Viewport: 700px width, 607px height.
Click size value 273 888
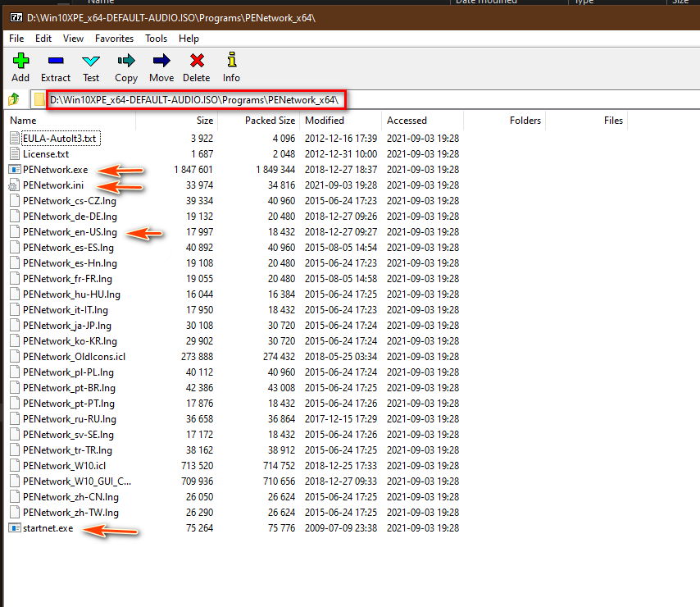[x=197, y=357]
